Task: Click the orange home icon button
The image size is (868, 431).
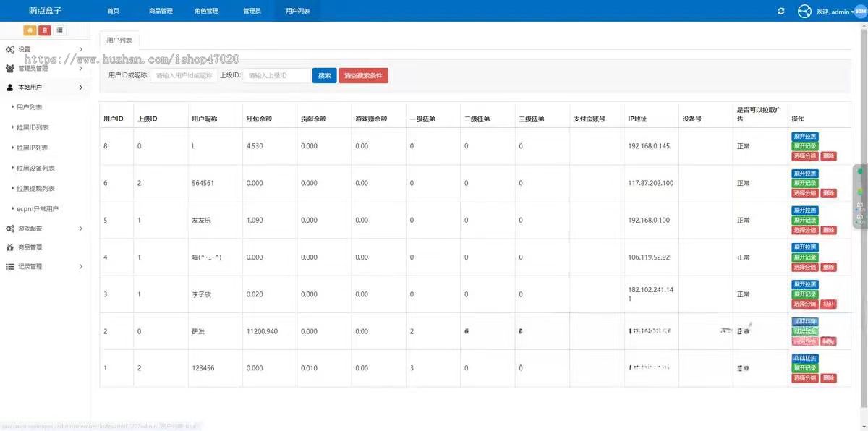Action: pos(30,30)
